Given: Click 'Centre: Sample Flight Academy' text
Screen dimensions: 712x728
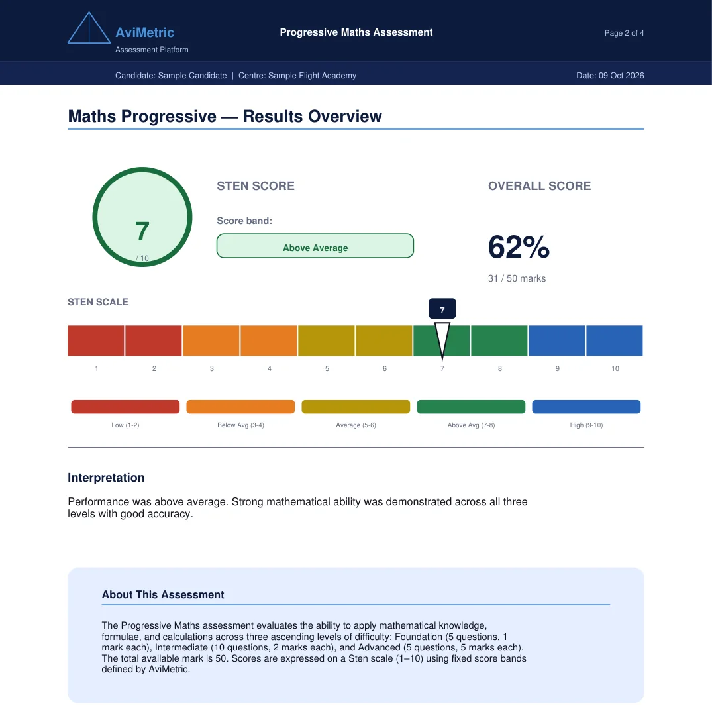Looking at the screenshot, I should pos(297,76).
